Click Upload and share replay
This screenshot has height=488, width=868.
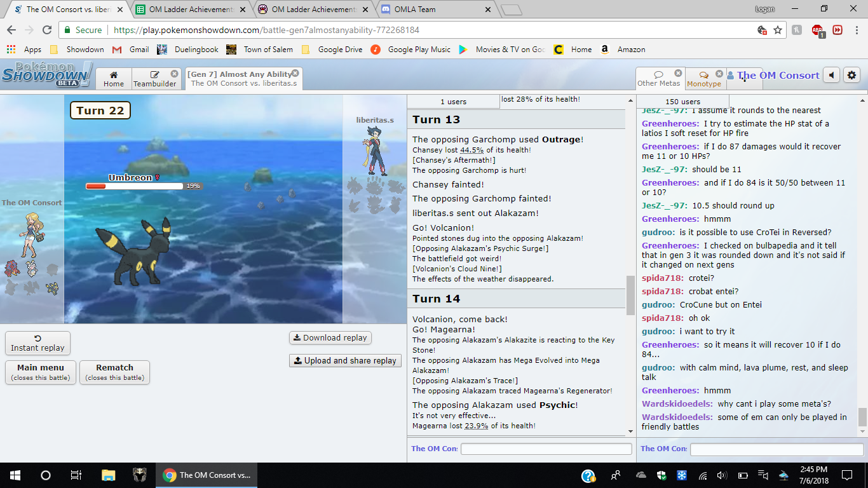click(345, 360)
